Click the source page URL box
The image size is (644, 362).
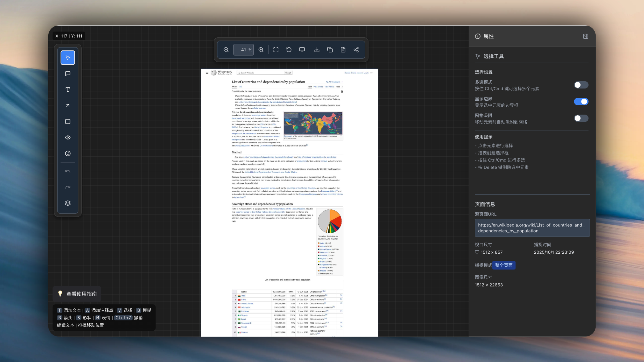pos(532,228)
